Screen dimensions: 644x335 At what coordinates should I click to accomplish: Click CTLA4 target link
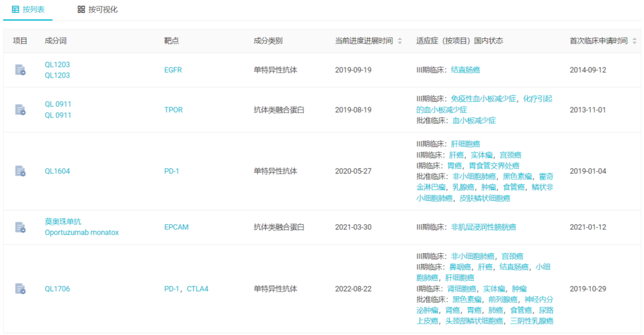(x=197, y=289)
